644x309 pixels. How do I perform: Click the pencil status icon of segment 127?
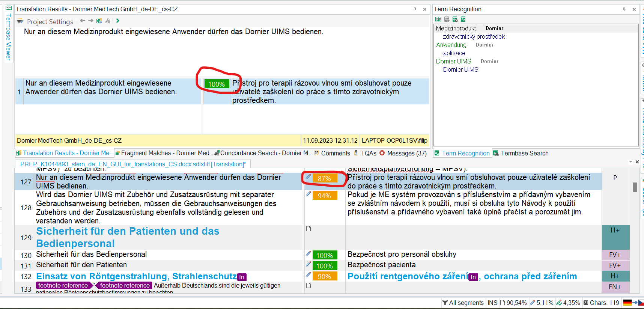tap(308, 176)
